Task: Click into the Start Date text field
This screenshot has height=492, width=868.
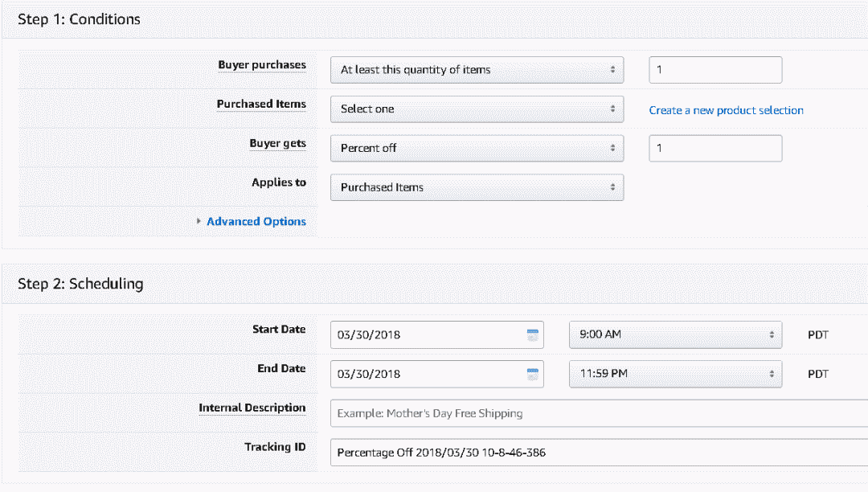Action: [426, 335]
